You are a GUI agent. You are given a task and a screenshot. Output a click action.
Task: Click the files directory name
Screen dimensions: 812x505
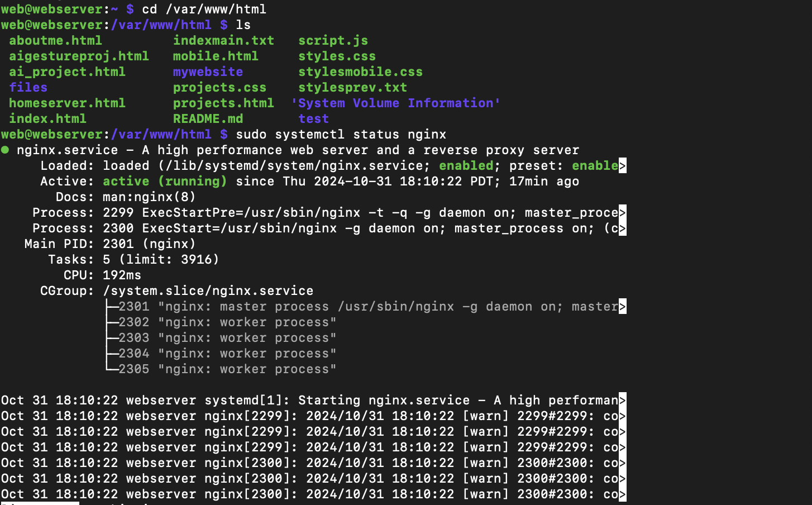click(28, 87)
